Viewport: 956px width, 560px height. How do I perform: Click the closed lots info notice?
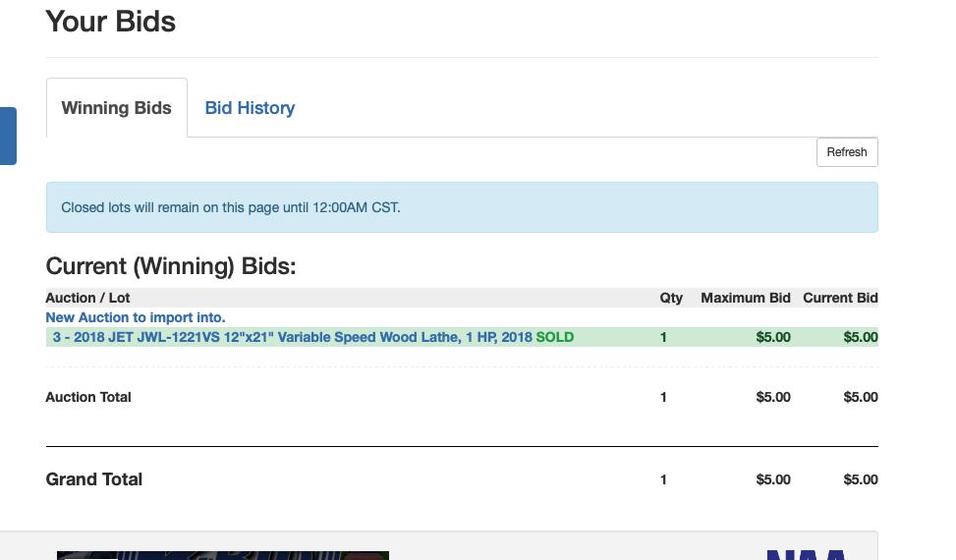tap(462, 207)
